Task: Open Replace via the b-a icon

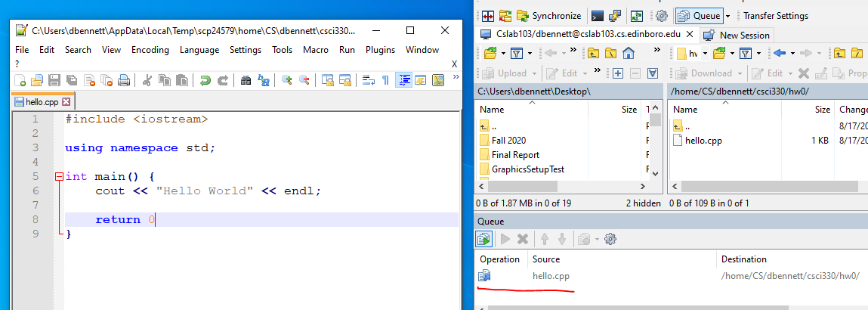Action: (264, 80)
